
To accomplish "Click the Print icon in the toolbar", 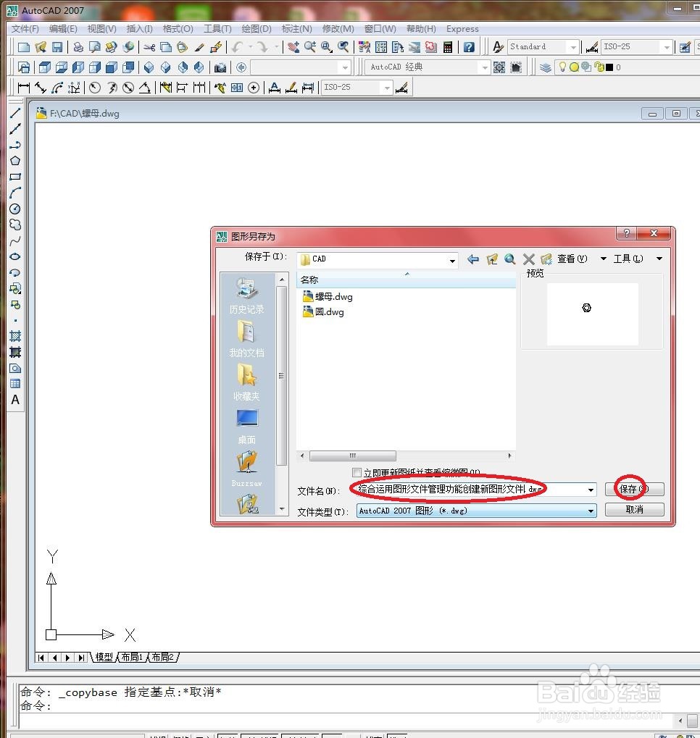I will [x=78, y=47].
